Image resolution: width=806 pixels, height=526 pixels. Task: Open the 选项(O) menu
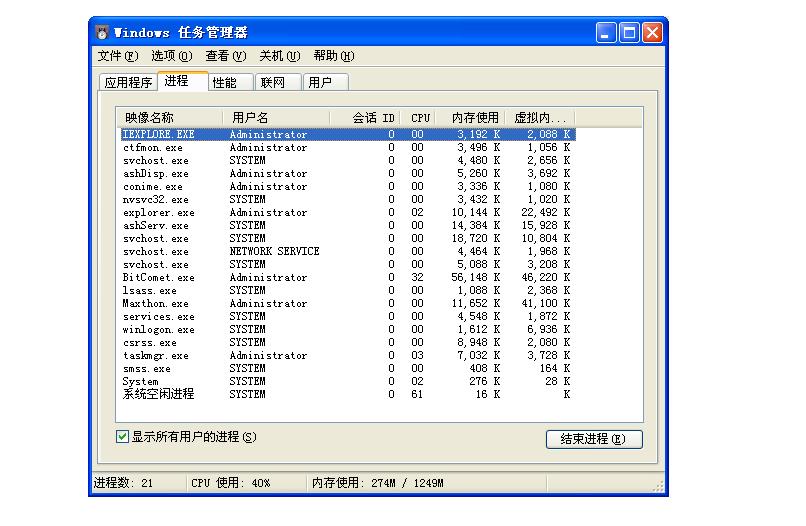pyautogui.click(x=172, y=56)
